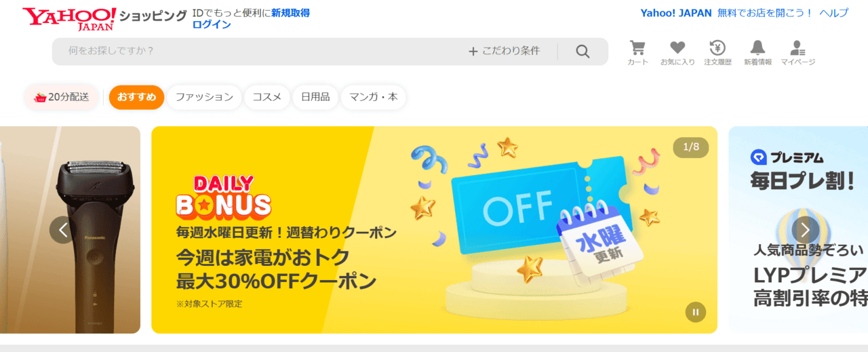Switch to the ファッション tab
The height and width of the screenshot is (352, 868).
tap(204, 97)
